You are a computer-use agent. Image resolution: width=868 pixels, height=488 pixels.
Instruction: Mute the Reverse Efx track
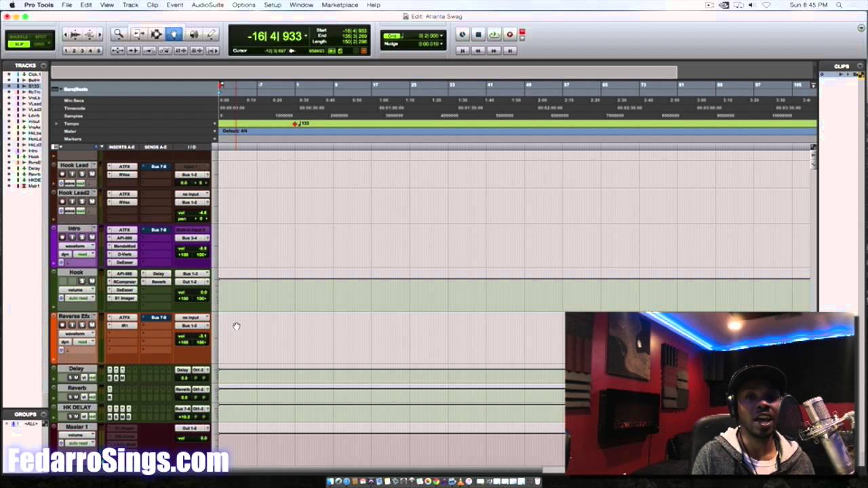pos(92,325)
